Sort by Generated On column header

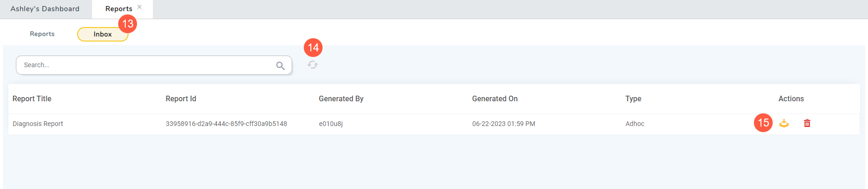point(495,99)
